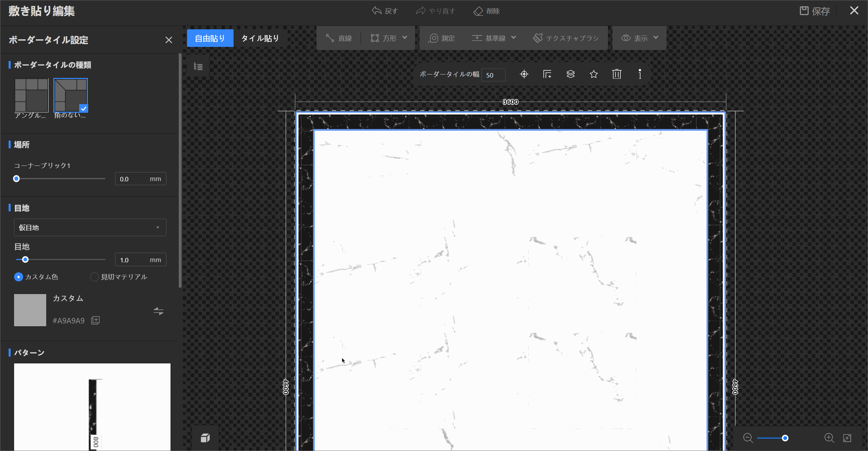Click the コーナーブリック1 slider handle

point(16,179)
